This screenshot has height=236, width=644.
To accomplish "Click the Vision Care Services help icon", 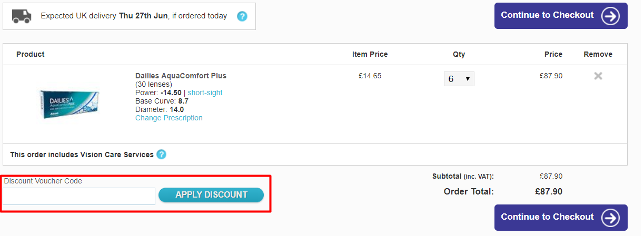I will pyautogui.click(x=162, y=155).
